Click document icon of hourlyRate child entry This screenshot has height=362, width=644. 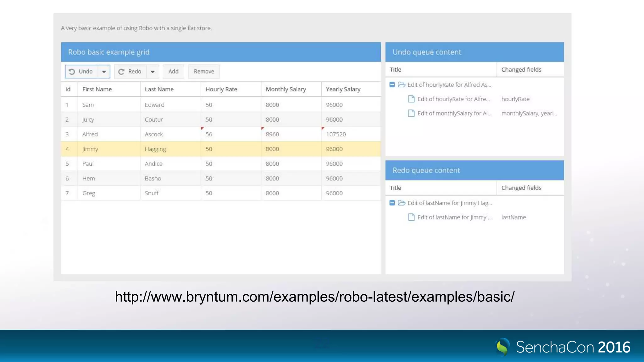411,99
